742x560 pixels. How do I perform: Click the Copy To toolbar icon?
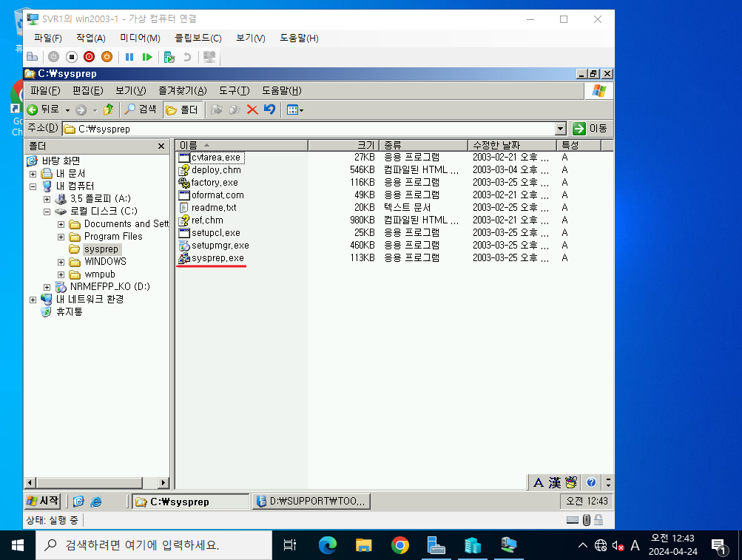click(235, 109)
